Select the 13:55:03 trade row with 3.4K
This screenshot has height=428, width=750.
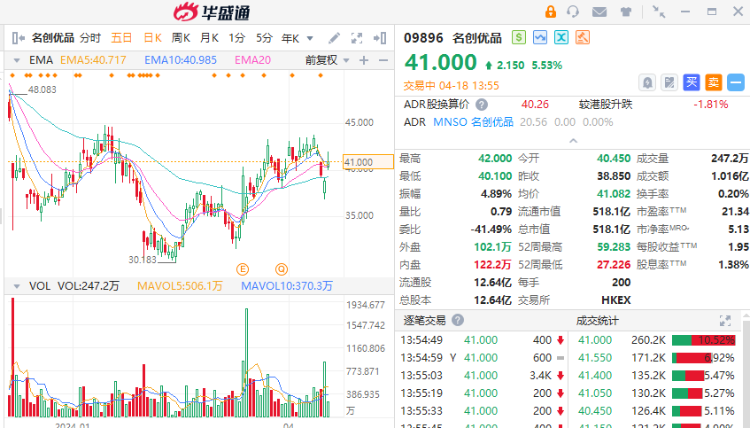[x=482, y=375]
